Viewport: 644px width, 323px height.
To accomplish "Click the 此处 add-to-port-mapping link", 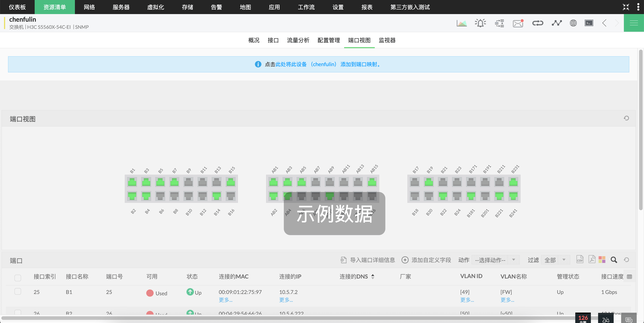I will 280,64.
